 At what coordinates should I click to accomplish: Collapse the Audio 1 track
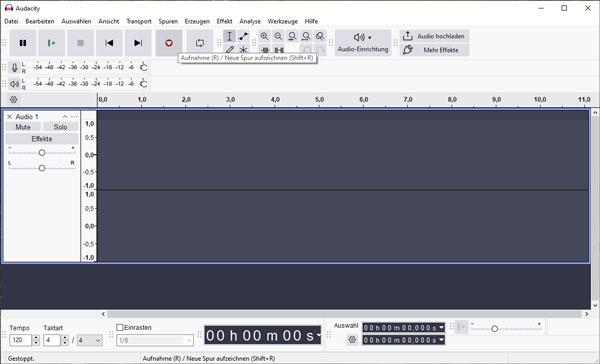(x=65, y=117)
